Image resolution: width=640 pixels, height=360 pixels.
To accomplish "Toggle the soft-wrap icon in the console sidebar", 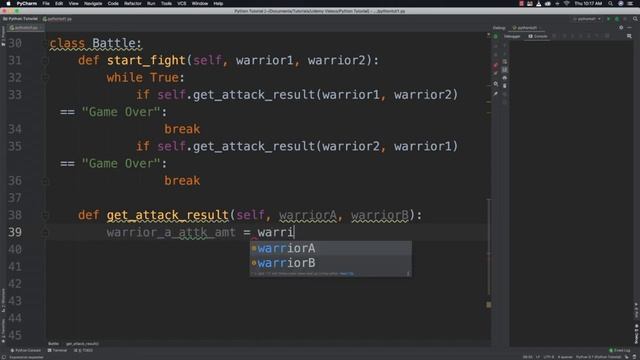I will (504, 62).
